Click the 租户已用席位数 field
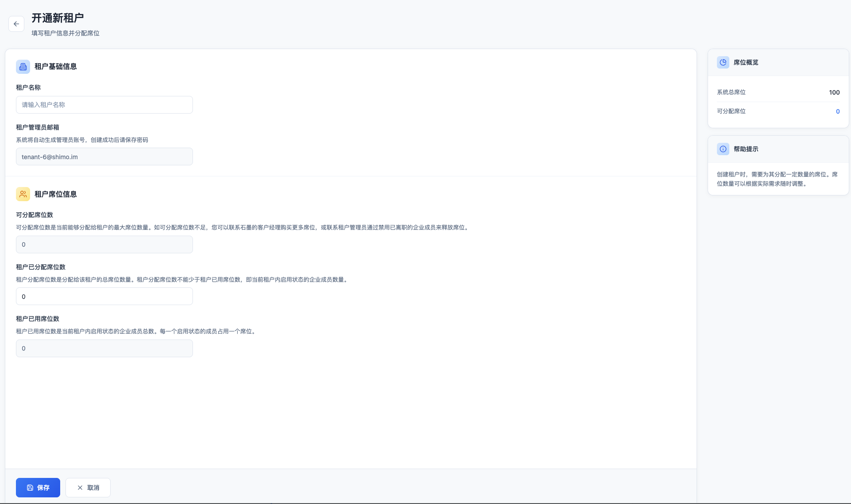851x504 pixels. click(x=104, y=348)
